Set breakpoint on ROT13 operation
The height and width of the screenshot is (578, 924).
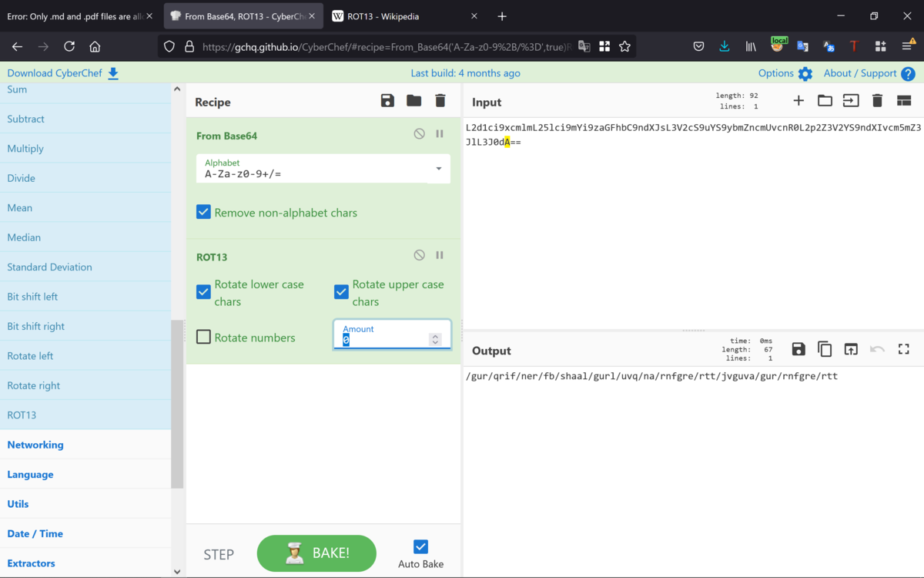click(440, 255)
